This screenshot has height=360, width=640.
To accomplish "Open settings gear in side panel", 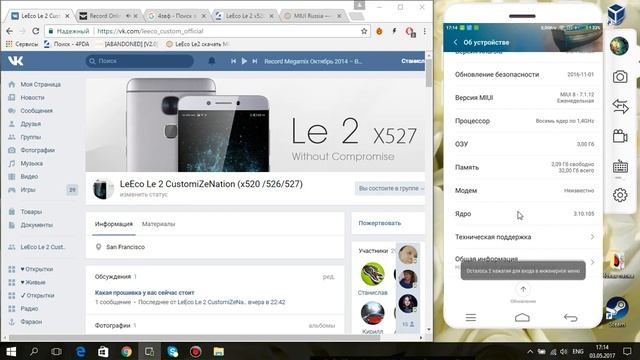I will [x=620, y=195].
